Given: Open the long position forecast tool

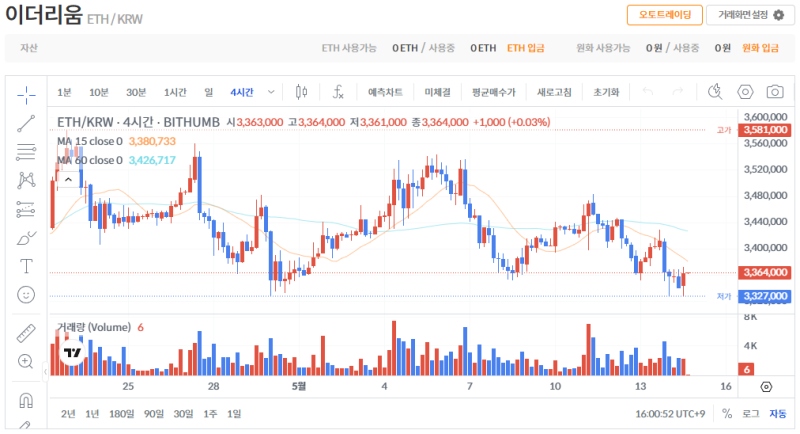Looking at the screenshot, I should point(26,209).
